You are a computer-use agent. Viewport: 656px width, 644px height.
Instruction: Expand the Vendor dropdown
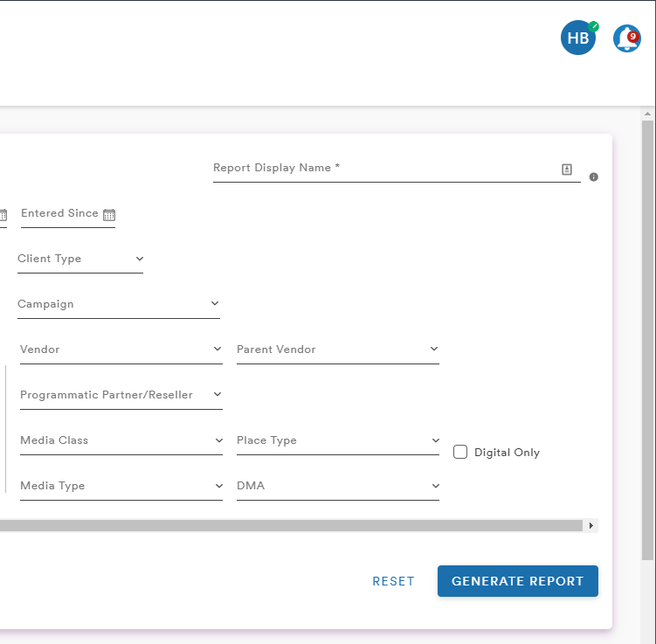pyautogui.click(x=121, y=350)
